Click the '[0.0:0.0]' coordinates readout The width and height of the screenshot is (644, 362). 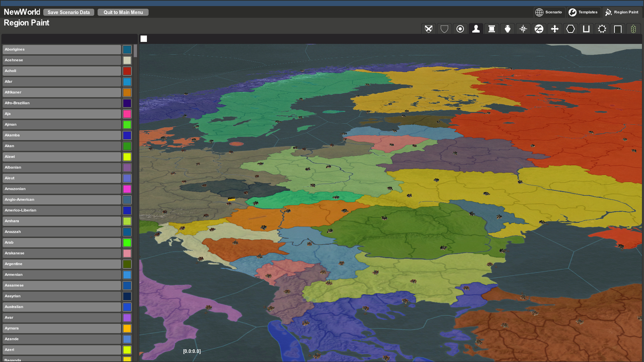pyautogui.click(x=192, y=351)
